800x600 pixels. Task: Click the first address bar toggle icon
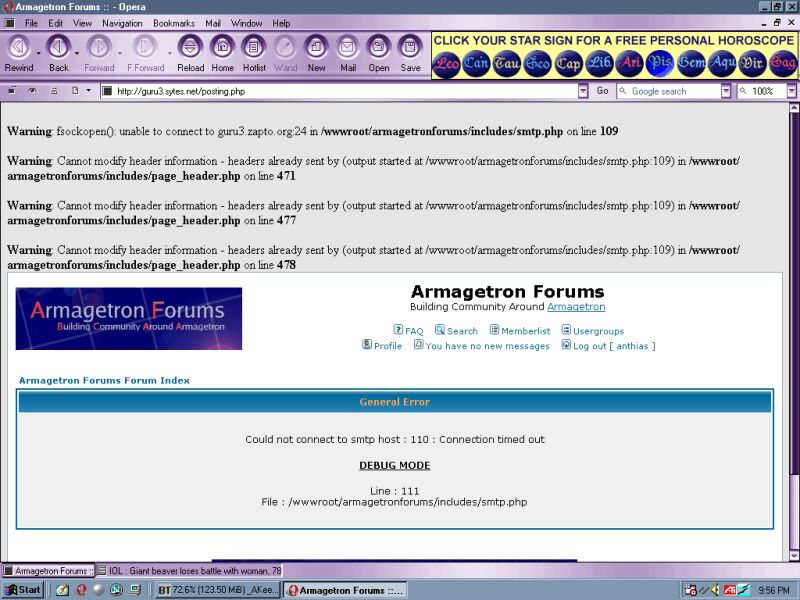coord(12,91)
